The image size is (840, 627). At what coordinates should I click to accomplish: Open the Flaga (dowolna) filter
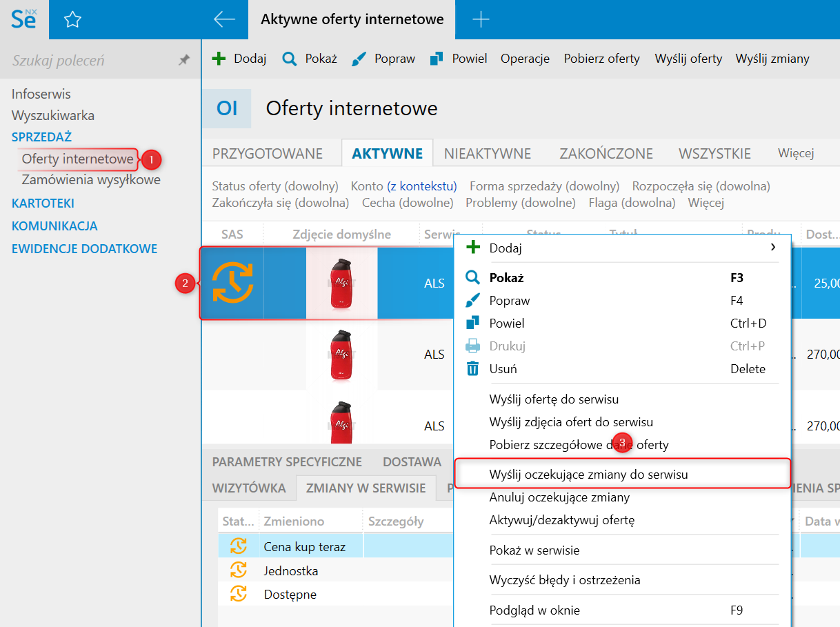(632, 203)
